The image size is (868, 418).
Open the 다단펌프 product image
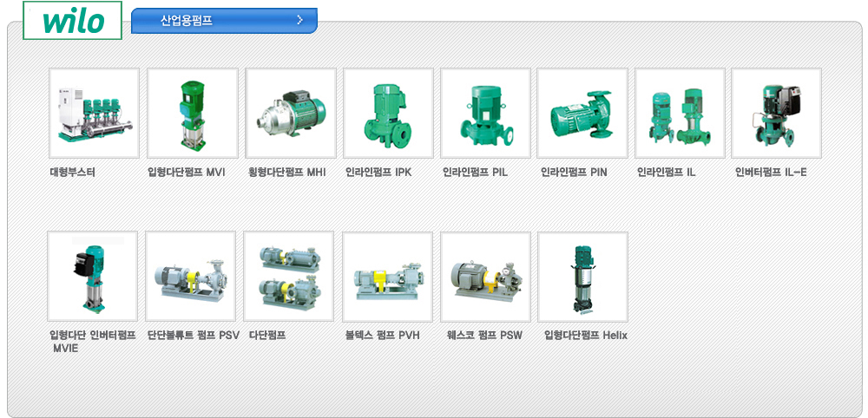tap(289, 277)
